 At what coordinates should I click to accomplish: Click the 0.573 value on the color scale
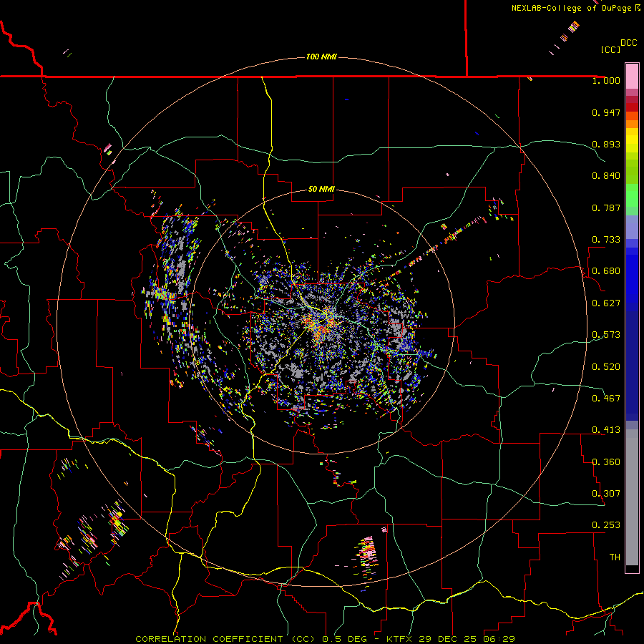606,335
